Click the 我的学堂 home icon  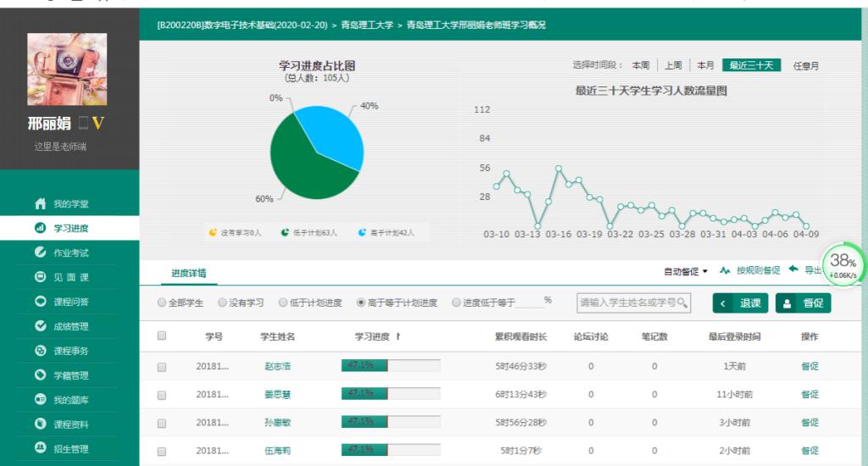(x=39, y=204)
